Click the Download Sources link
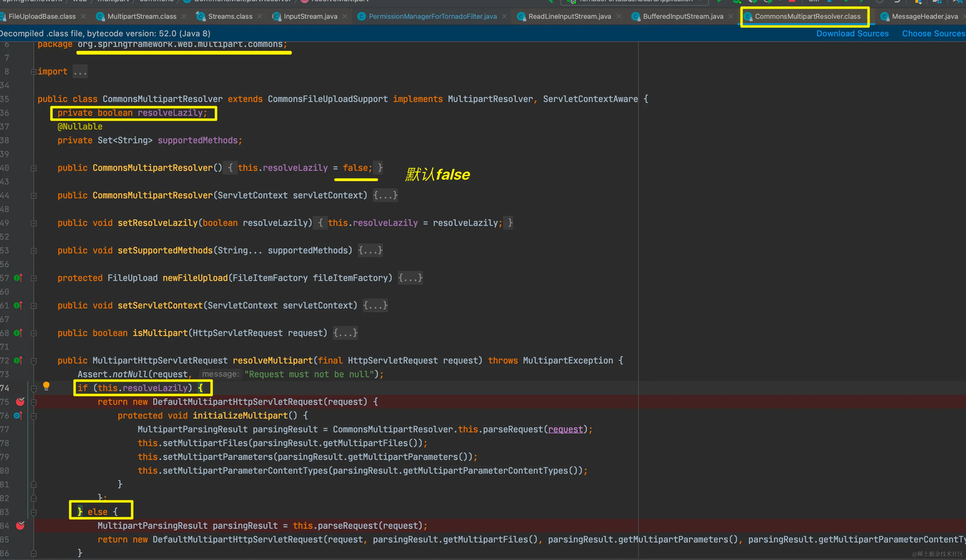 852,34
